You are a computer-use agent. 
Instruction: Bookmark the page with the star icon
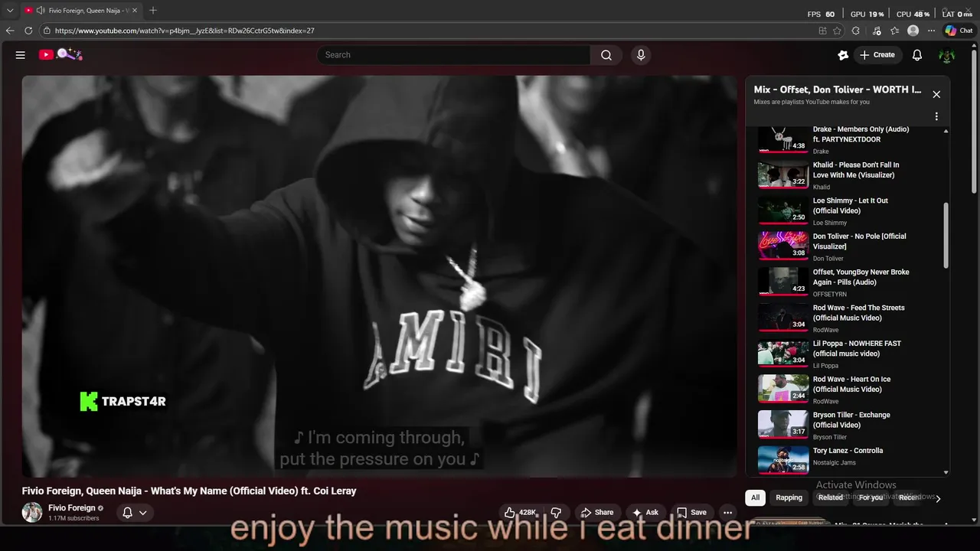837,31
